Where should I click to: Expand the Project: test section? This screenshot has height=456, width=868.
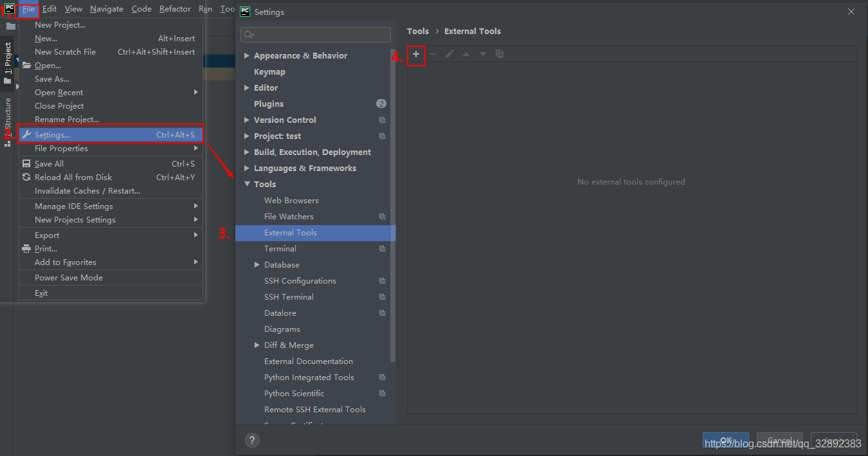(246, 136)
